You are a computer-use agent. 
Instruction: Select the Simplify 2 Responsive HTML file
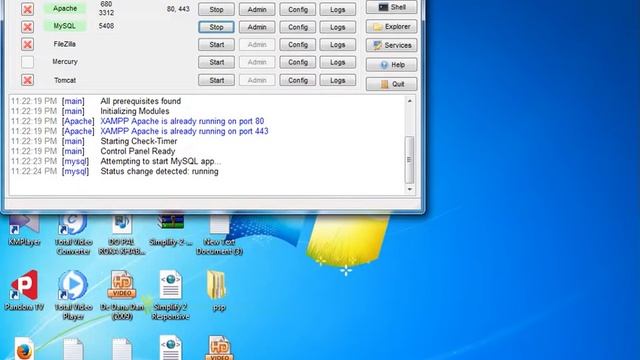point(171,295)
